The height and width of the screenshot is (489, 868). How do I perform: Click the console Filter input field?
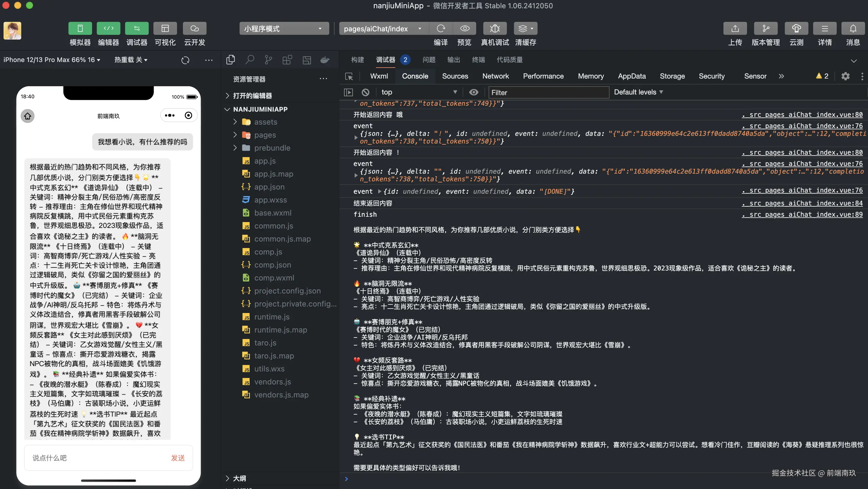tap(548, 92)
